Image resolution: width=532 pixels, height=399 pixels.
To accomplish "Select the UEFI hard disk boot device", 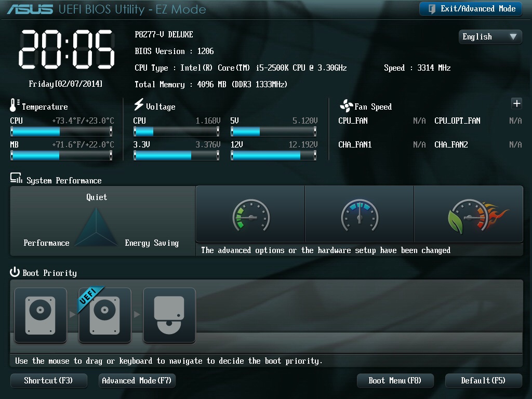I will click(x=105, y=315).
